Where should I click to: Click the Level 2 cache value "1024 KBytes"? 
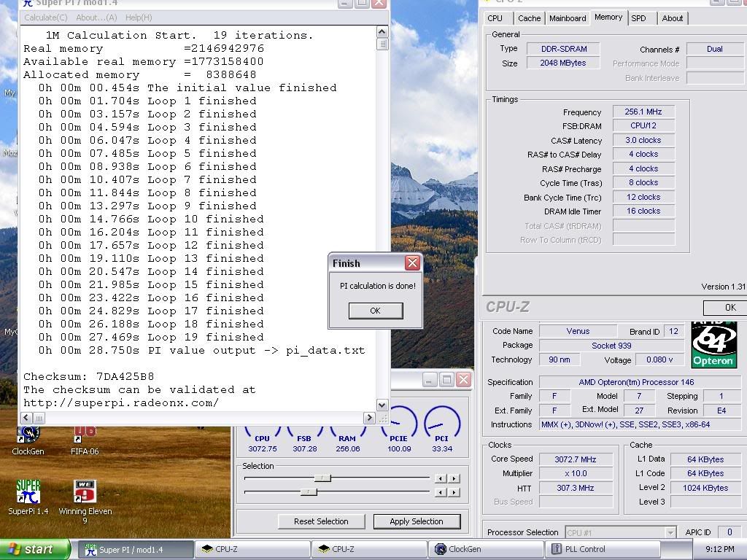[x=705, y=488]
